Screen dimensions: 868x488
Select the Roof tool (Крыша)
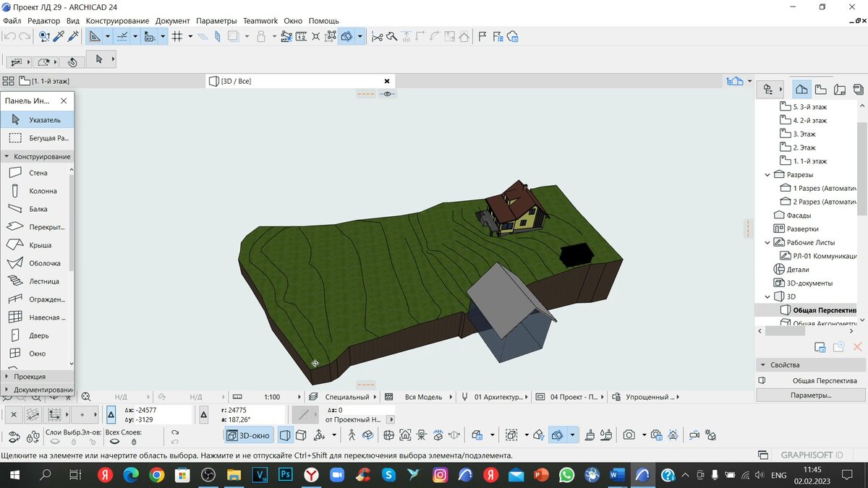[x=38, y=244]
